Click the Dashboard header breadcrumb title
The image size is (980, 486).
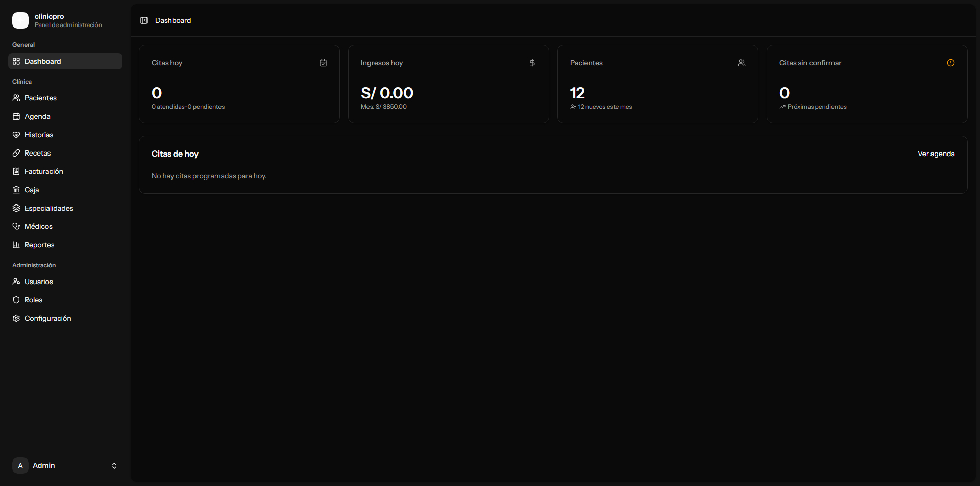(173, 20)
